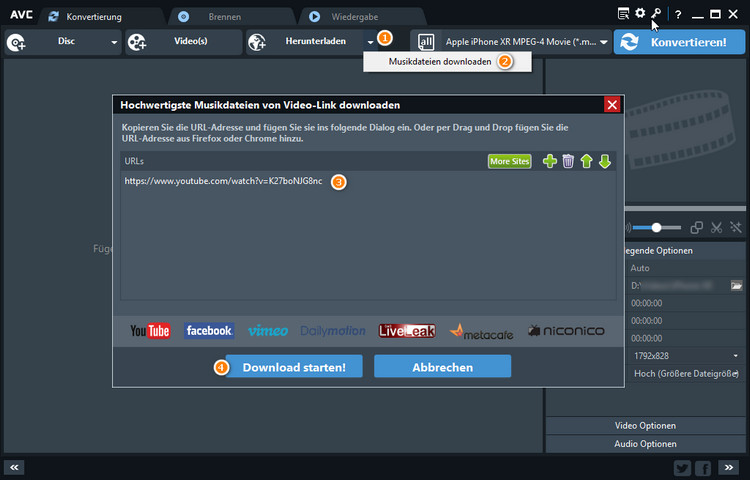Open the 1792x828 resolution dropdown
The height and width of the screenshot is (480, 750).
[686, 356]
